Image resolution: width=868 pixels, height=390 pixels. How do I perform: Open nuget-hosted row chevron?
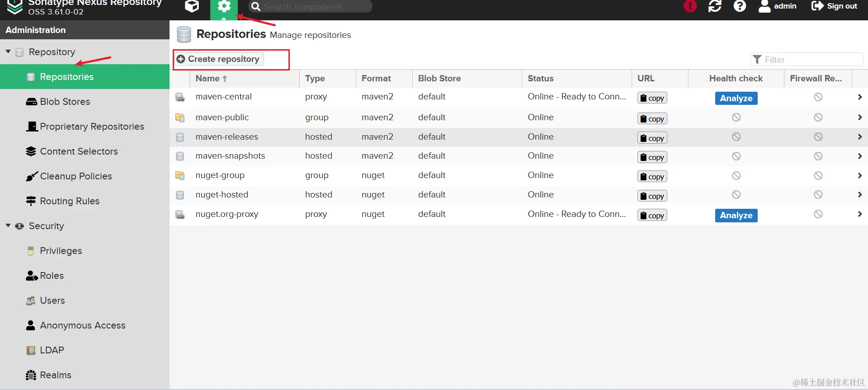pos(859,195)
